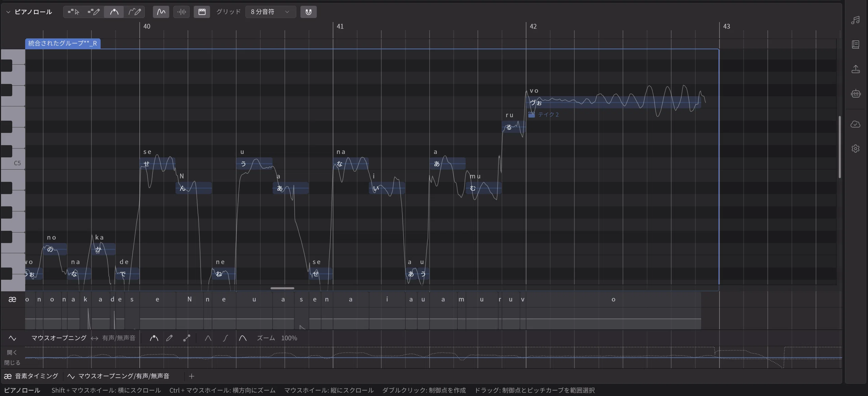Toggle pitch curve display

161,12
